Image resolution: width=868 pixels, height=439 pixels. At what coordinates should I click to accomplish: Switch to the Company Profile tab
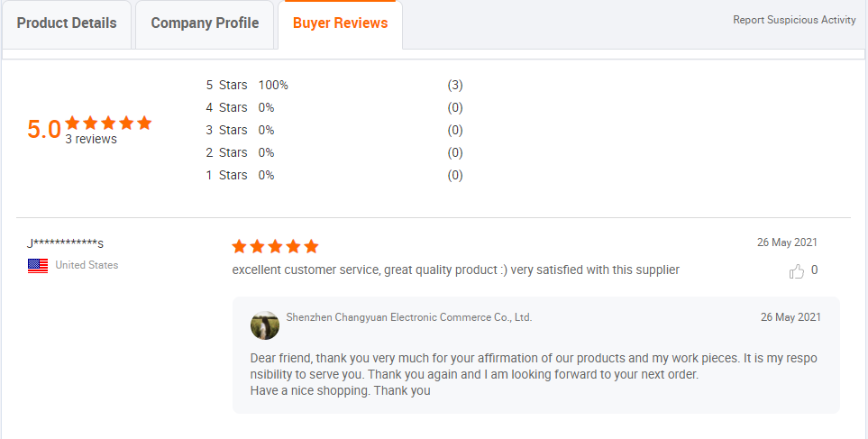(x=205, y=23)
